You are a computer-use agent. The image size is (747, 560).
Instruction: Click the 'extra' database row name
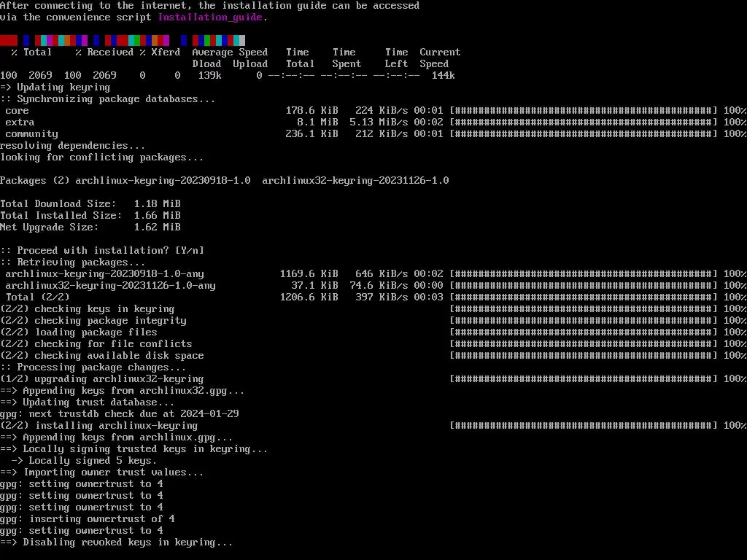click(x=20, y=122)
